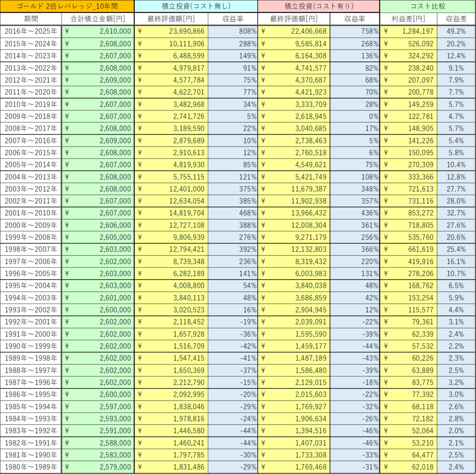Select the 1980年～1989年 period cell

click(31, 467)
